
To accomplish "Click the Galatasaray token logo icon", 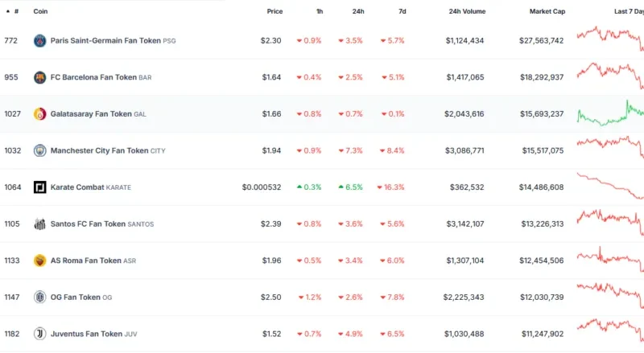I will click(x=39, y=114).
